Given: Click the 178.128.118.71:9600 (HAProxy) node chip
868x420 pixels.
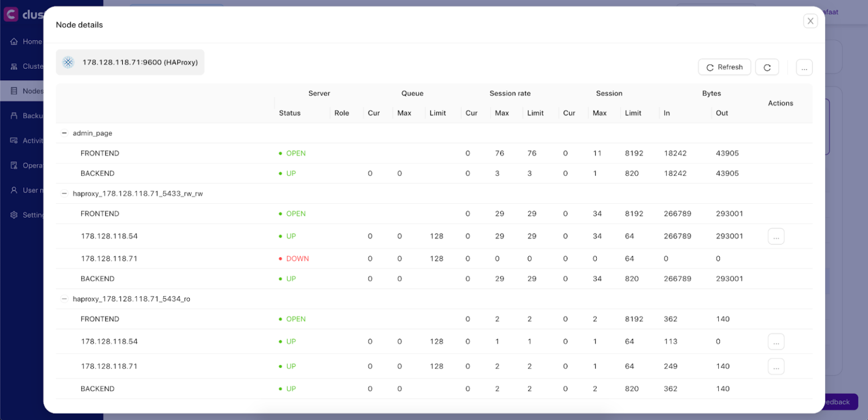Looking at the screenshot, I should (130, 62).
